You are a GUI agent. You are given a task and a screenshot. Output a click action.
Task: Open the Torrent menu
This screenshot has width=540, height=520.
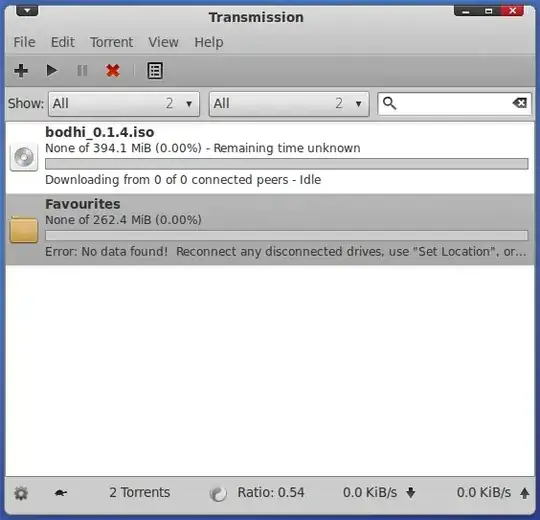112,42
